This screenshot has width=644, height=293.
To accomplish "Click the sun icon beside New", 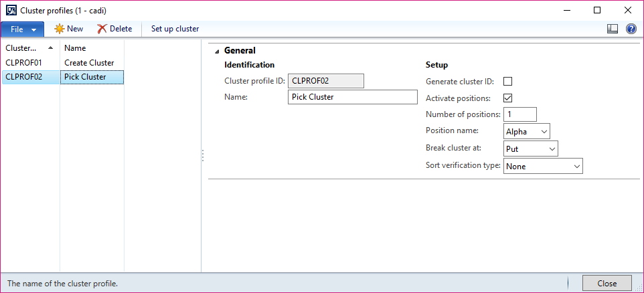I will coord(60,29).
